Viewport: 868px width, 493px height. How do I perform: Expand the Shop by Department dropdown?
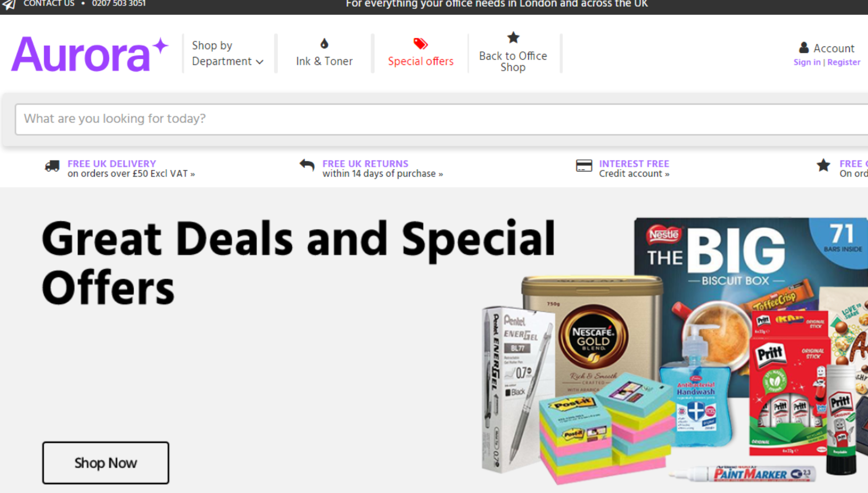227,53
